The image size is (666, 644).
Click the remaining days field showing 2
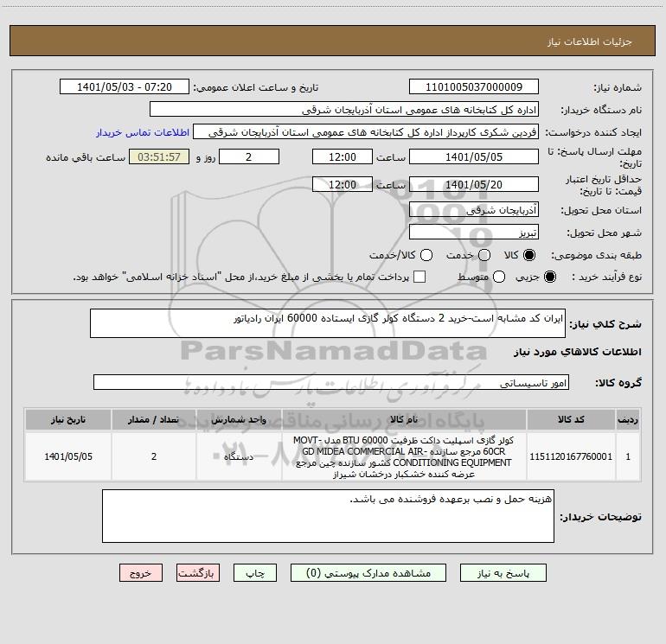[249, 156]
